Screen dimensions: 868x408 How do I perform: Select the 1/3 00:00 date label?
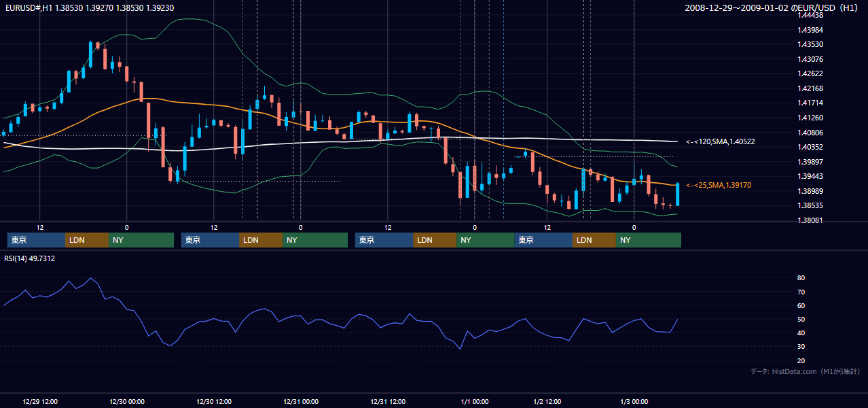click(634, 401)
